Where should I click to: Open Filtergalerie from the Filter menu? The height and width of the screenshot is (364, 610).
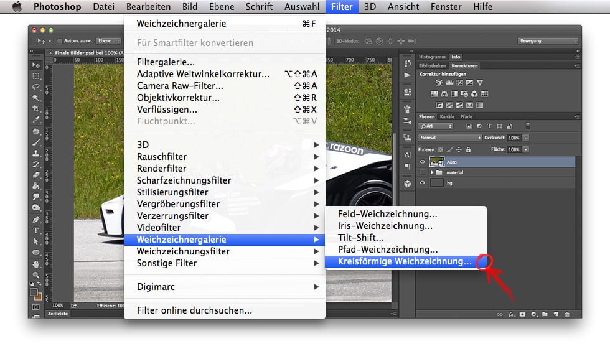coord(225,62)
